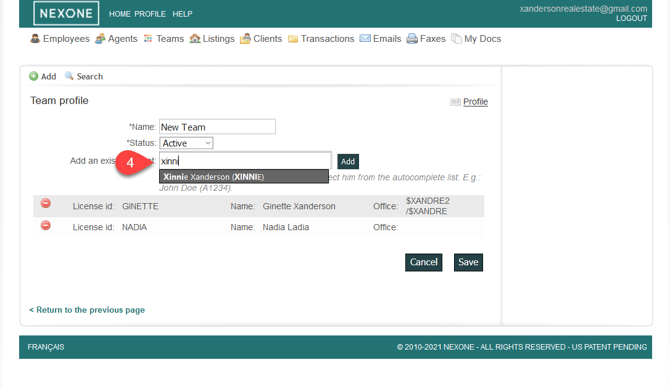Open PROFILE in the top menu
670x389 pixels.
tap(150, 14)
